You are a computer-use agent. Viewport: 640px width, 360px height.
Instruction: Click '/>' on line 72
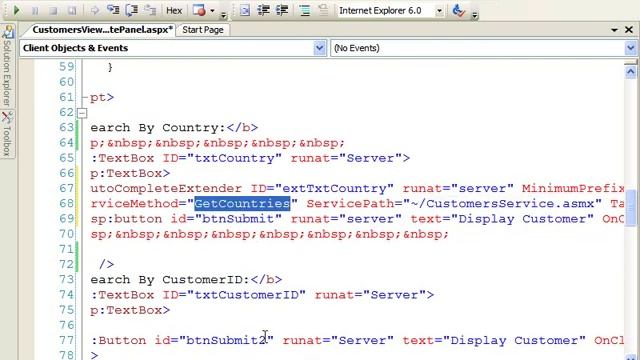106,264
